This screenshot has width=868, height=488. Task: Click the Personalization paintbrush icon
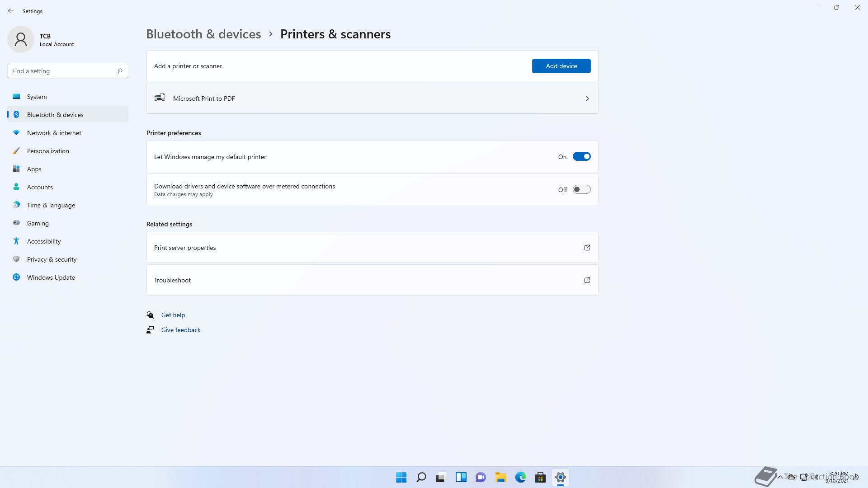16,150
